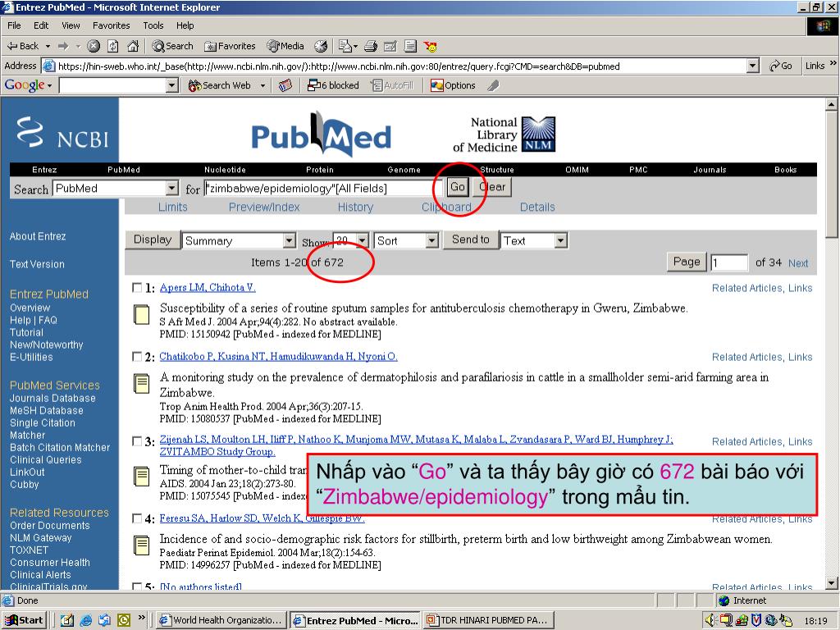Image resolution: width=840 pixels, height=630 pixels.
Task: Click author link Apers LM, Chihota V.
Action: [208, 288]
